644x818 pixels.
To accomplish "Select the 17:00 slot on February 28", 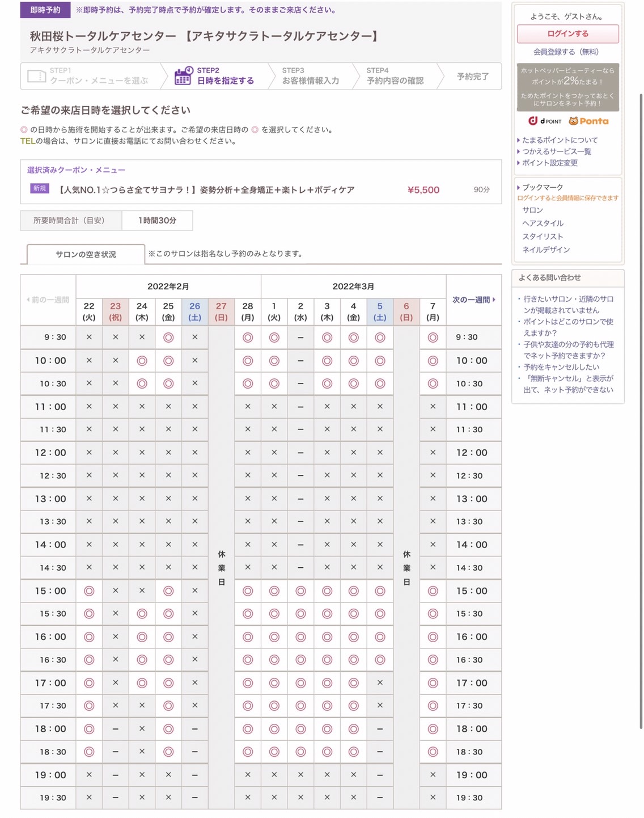I will [x=248, y=683].
